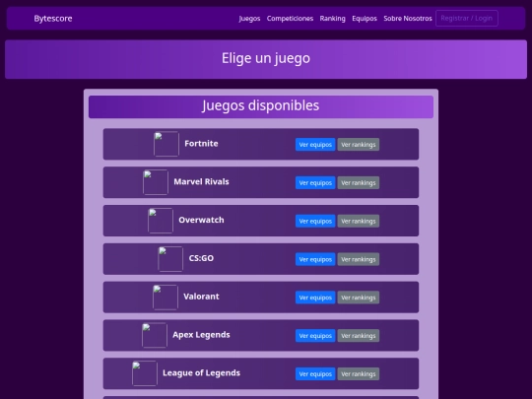The width and height of the screenshot is (532, 399).
Task: Click Ver rankings for Marvel Rivals
Action: point(359,183)
